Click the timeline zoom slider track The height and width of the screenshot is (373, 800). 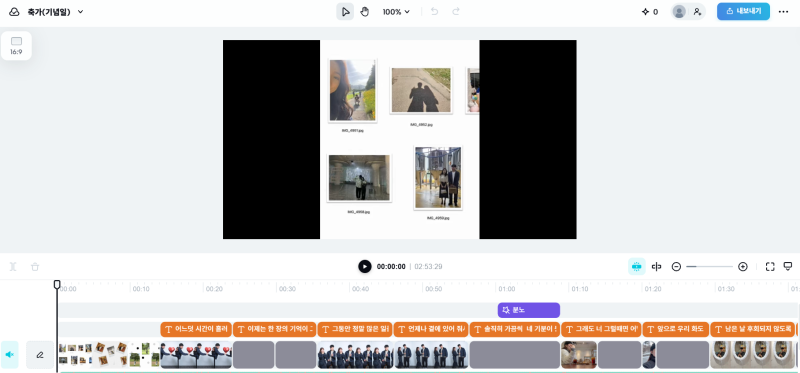pos(709,266)
